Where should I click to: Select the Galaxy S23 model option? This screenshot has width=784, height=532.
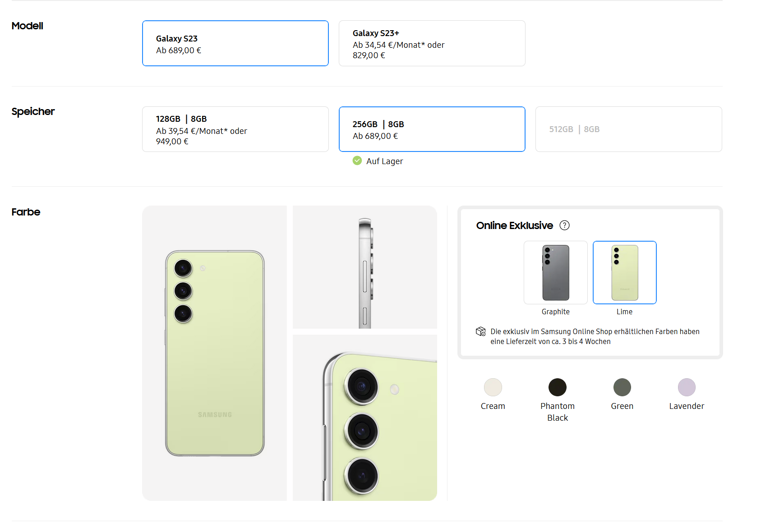pos(235,43)
